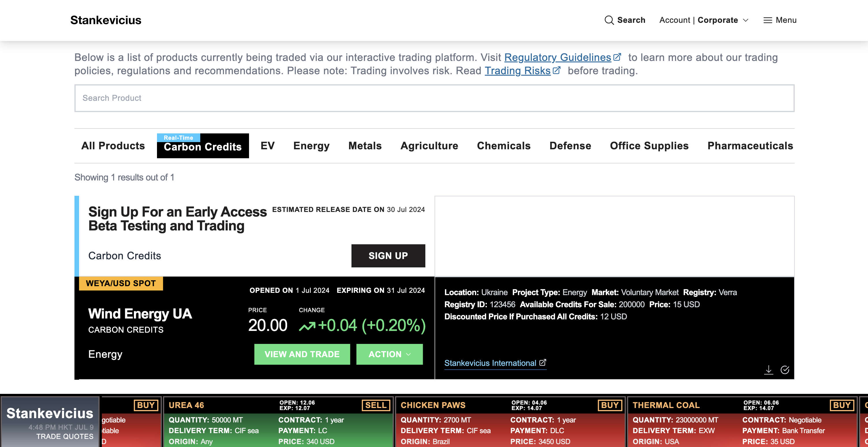The width and height of the screenshot is (868, 447).
Task: Open Stankevicius International link
Action: pos(490,363)
